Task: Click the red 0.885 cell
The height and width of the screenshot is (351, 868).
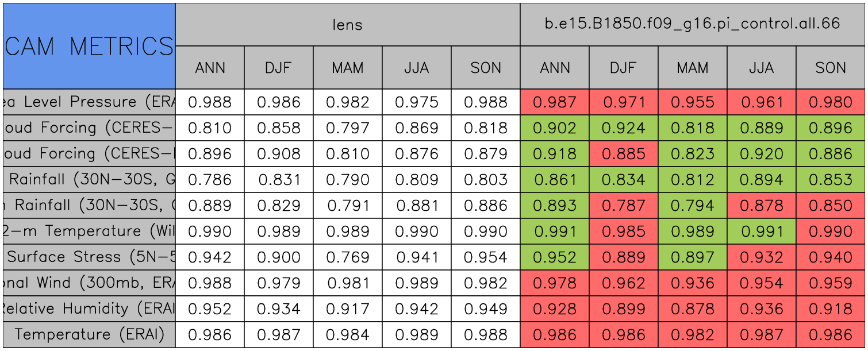Action: tap(624, 154)
